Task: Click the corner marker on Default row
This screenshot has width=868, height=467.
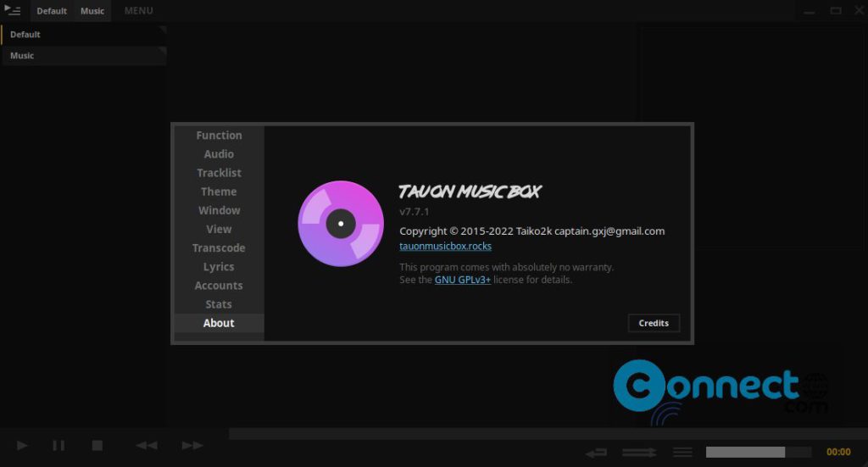Action: 163,29
